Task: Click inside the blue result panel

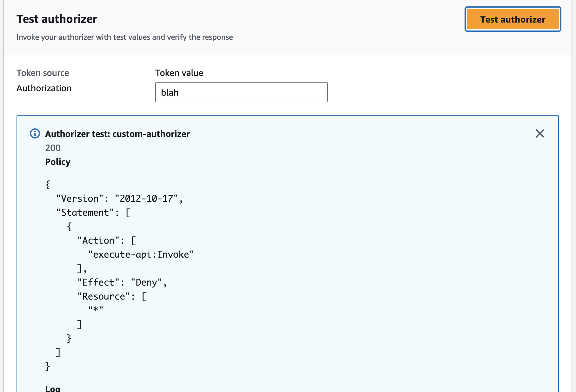Action: click(349, 222)
